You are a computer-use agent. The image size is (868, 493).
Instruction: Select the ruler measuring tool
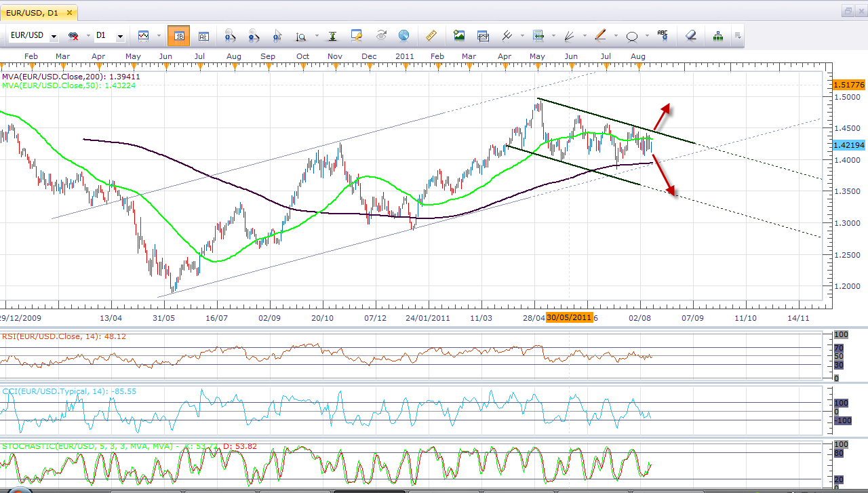(431, 35)
